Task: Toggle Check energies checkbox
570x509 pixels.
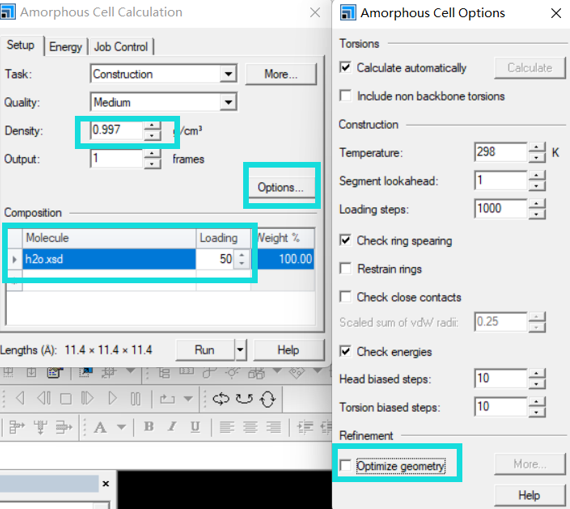Action: (345, 351)
